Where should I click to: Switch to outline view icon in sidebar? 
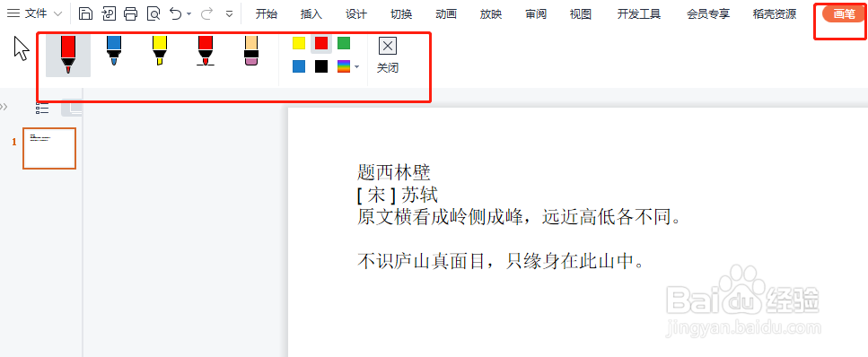(x=42, y=108)
